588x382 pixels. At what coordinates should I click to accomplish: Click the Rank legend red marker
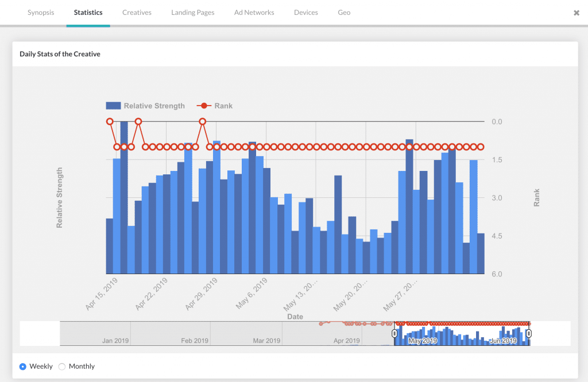coord(202,106)
